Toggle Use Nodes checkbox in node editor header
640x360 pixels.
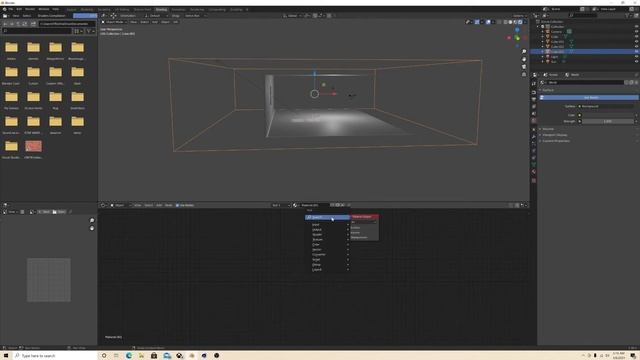click(x=177, y=205)
